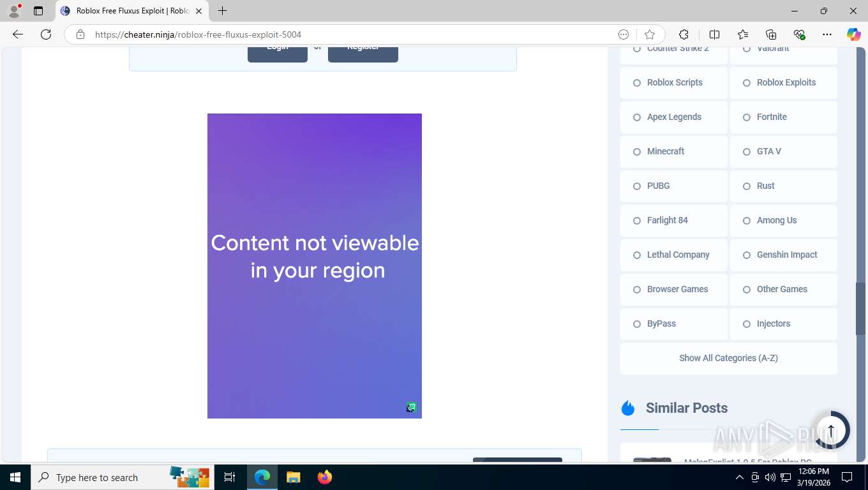Open the Windows Start menu
868x490 pixels.
[15, 477]
